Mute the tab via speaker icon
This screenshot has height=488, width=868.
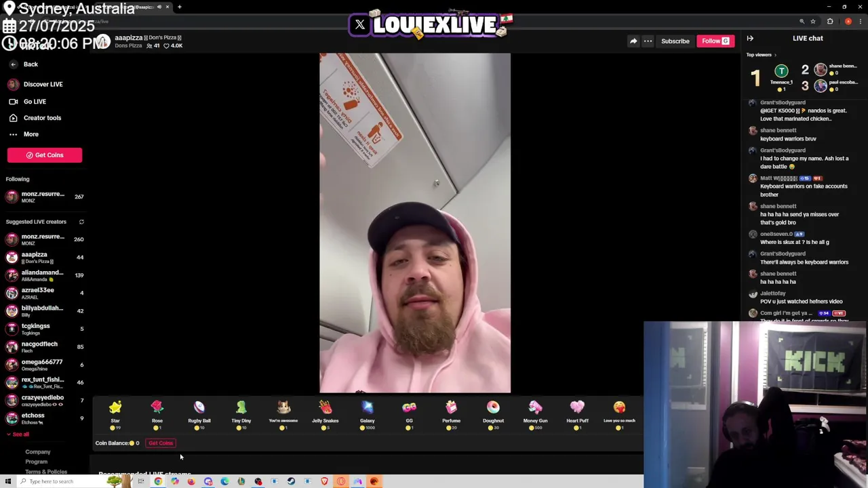pos(159,7)
